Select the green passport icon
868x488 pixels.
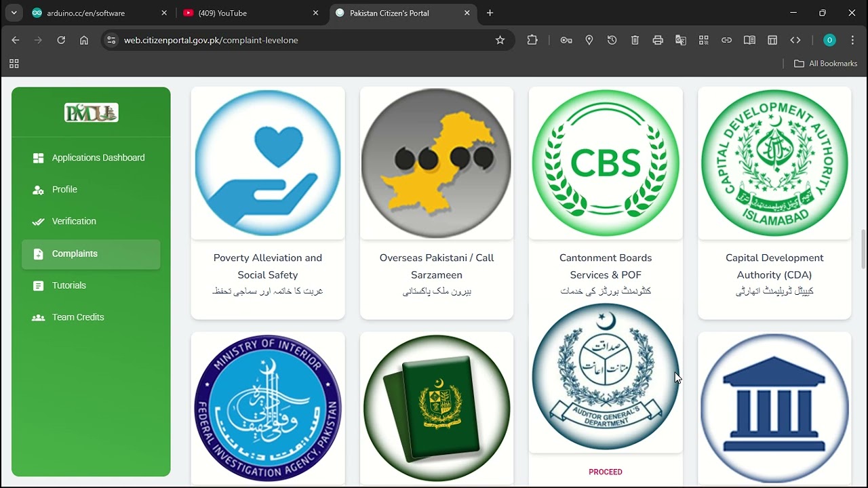point(437,408)
